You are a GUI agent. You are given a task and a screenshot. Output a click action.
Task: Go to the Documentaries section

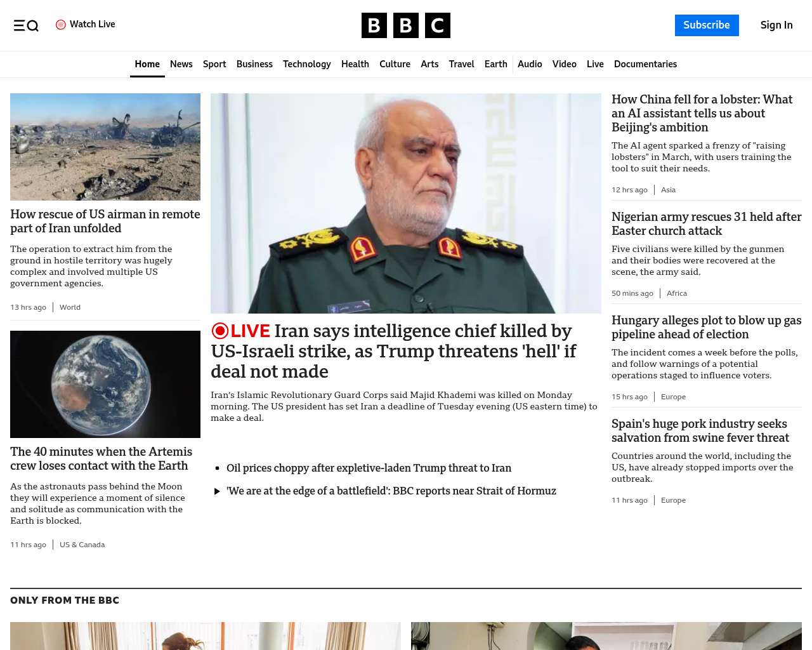click(x=645, y=64)
